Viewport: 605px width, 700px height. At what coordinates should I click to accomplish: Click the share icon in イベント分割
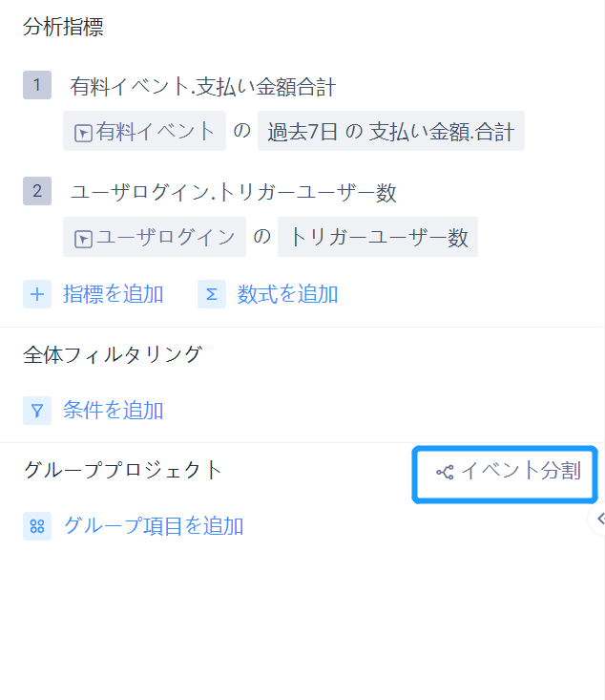[445, 472]
